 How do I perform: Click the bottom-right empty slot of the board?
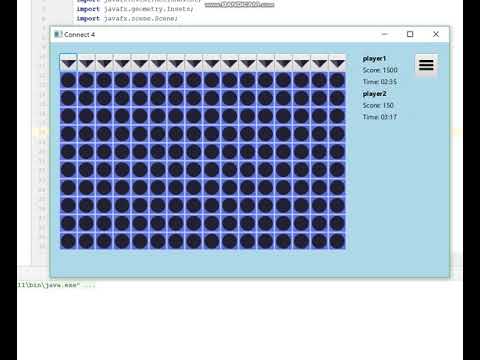pyautogui.click(x=337, y=241)
